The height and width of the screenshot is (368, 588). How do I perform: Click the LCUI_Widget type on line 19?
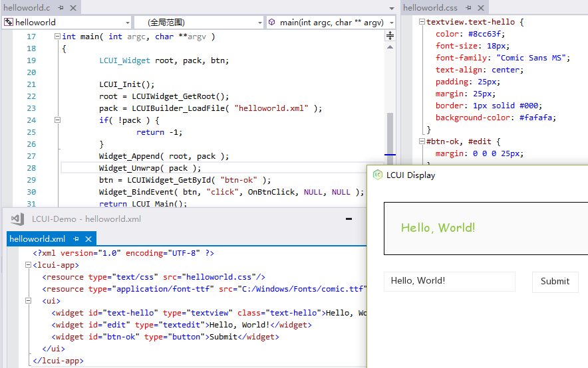[124, 60]
